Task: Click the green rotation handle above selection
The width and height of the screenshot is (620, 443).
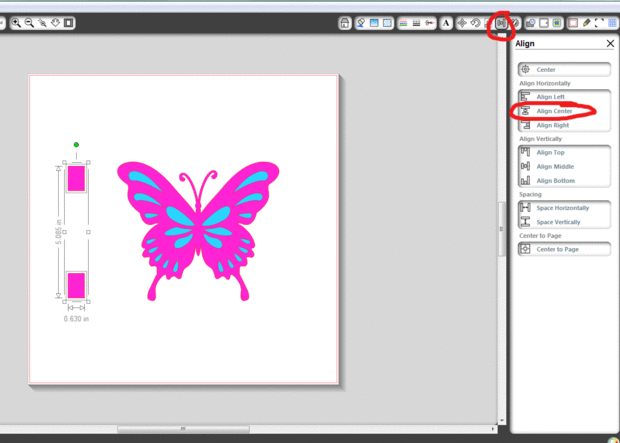Action: 76,145
